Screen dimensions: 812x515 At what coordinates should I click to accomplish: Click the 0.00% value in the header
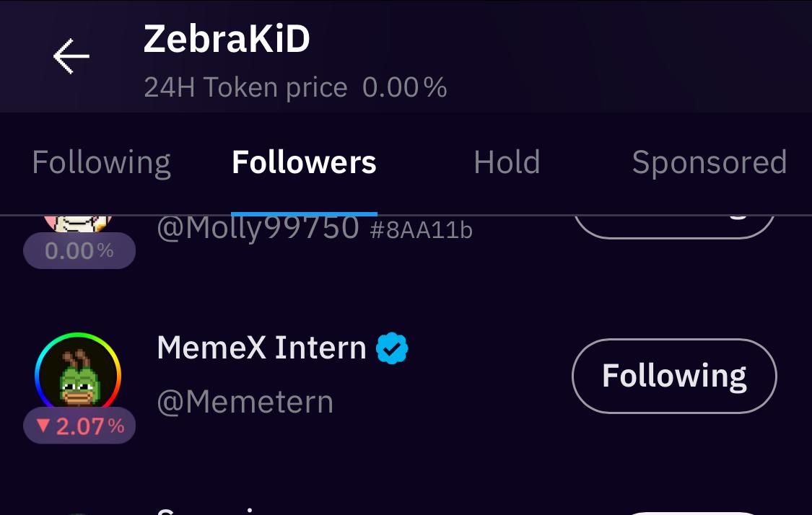pos(404,88)
